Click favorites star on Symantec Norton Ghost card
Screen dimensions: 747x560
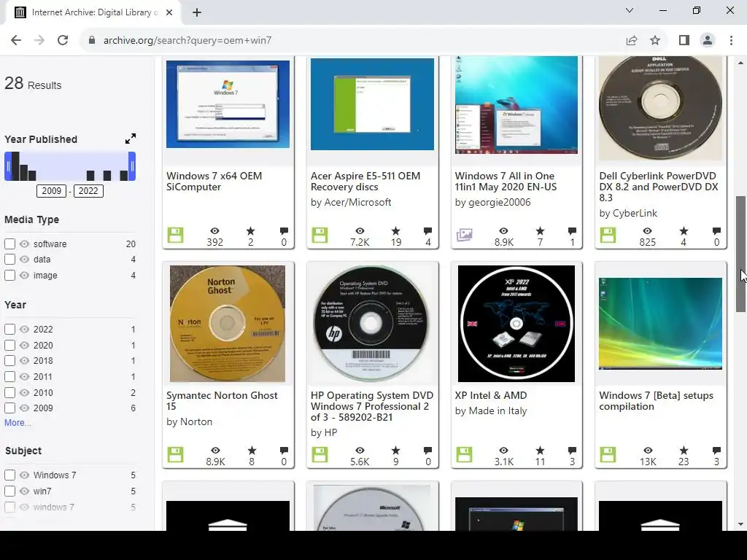click(252, 451)
